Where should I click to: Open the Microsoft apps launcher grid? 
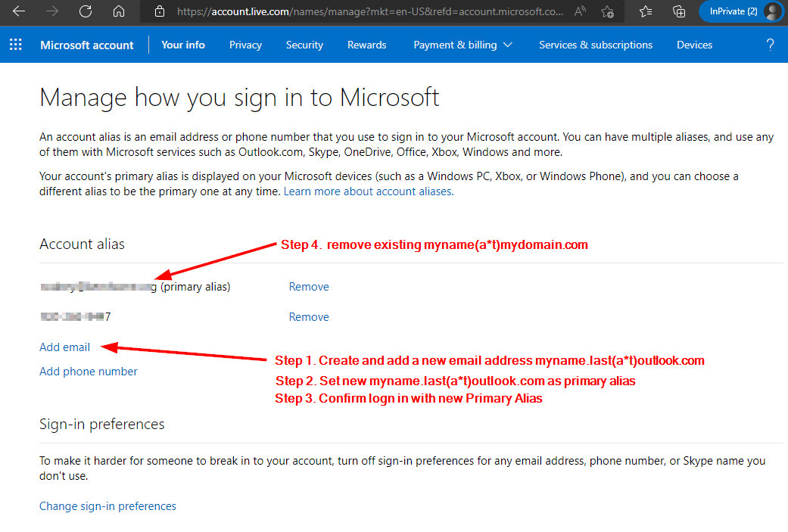[15, 44]
